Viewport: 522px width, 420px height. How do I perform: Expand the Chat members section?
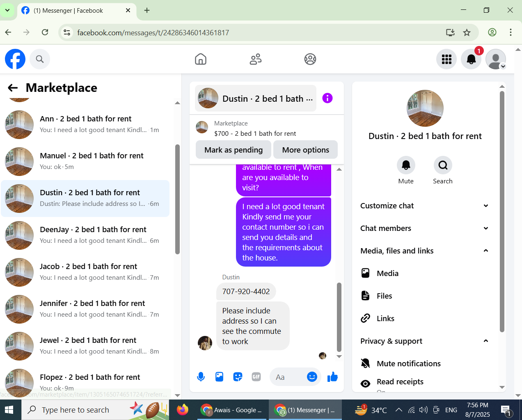[x=425, y=228]
